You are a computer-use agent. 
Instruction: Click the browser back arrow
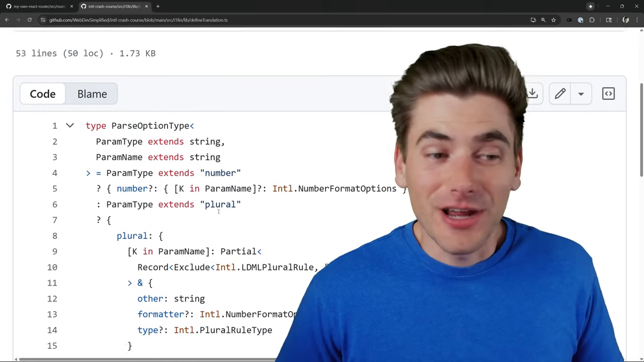(x=7, y=20)
